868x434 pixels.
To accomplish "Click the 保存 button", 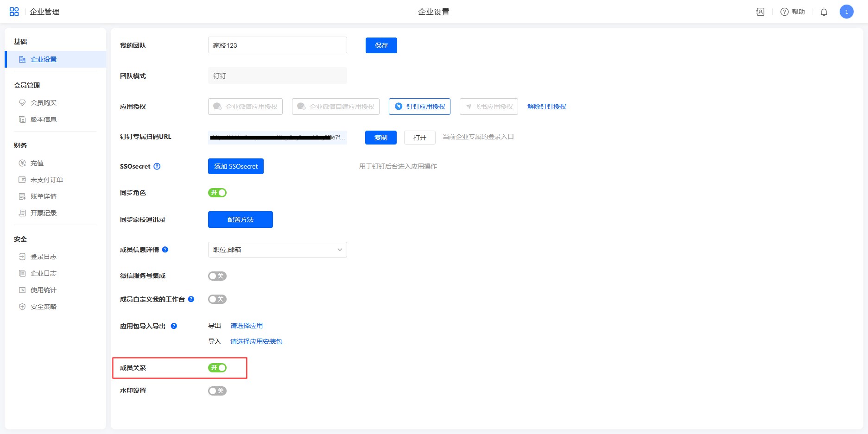I will pos(381,45).
